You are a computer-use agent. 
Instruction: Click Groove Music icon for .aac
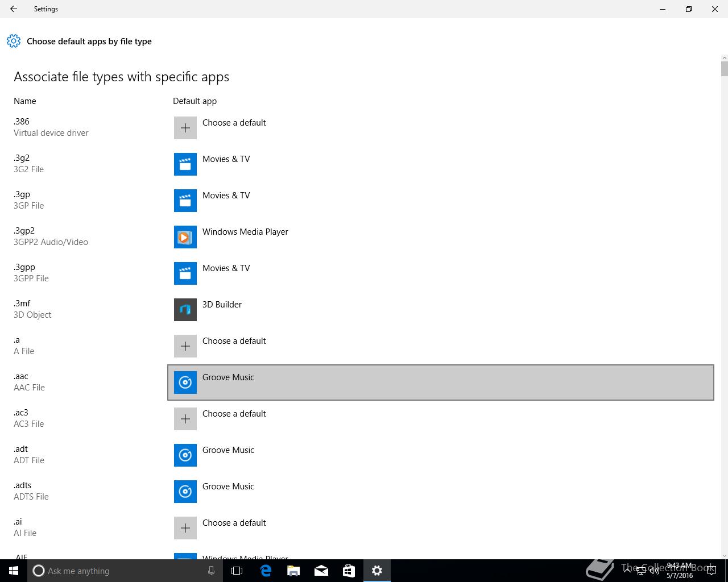[185, 383]
